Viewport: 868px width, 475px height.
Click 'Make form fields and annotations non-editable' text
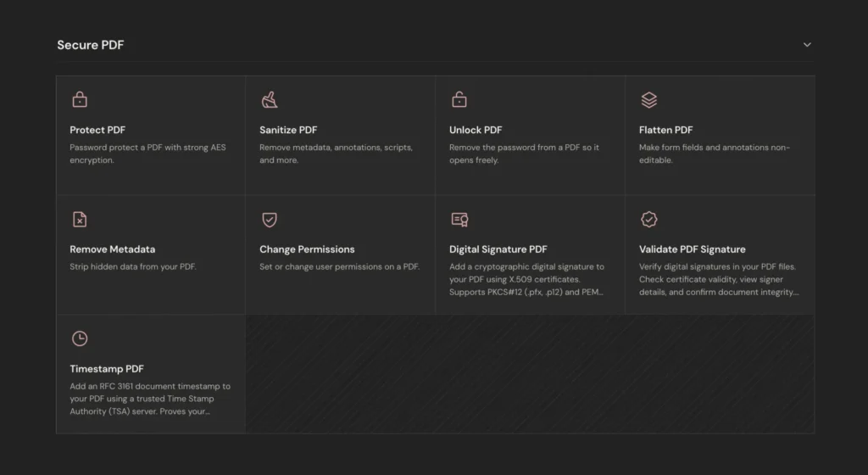(x=714, y=154)
